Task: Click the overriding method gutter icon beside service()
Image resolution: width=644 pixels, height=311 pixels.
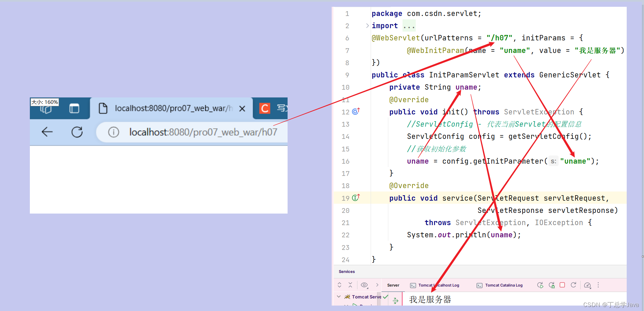Action: (x=355, y=198)
